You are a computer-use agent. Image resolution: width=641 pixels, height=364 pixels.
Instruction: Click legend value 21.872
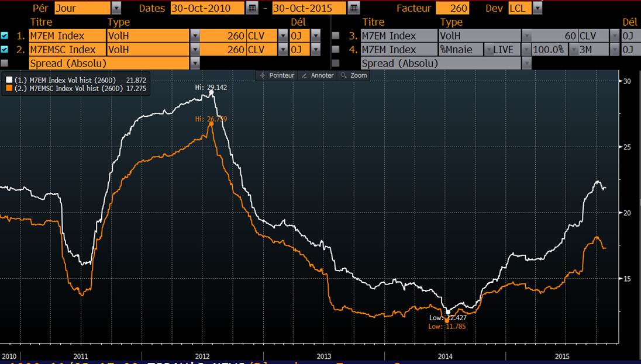136,80
